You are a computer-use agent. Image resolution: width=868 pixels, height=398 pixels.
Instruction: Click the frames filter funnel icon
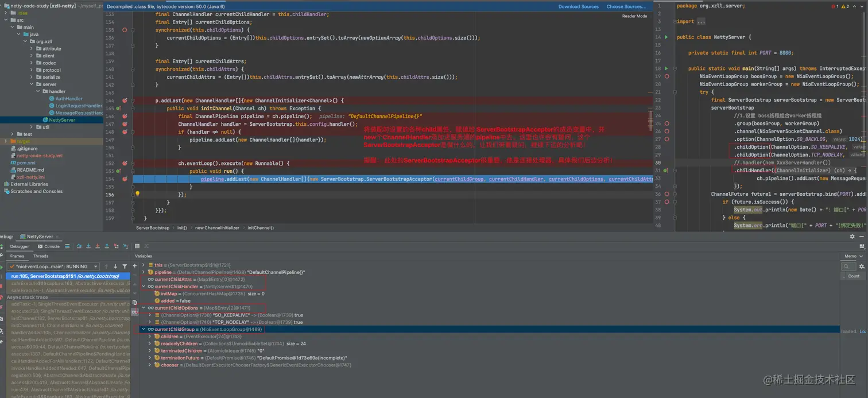(x=125, y=266)
